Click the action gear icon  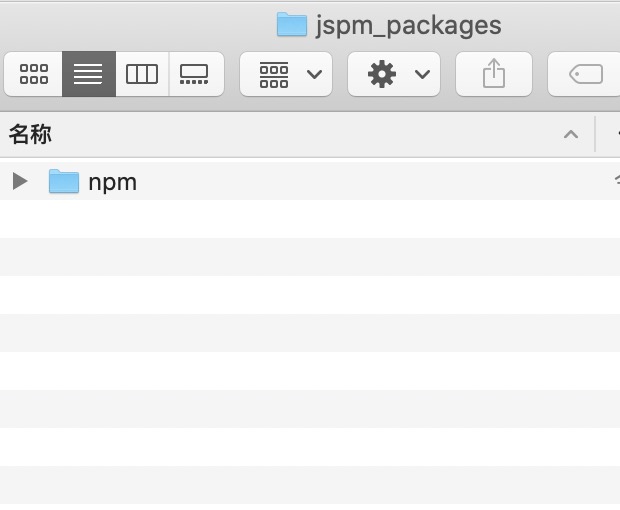[382, 74]
